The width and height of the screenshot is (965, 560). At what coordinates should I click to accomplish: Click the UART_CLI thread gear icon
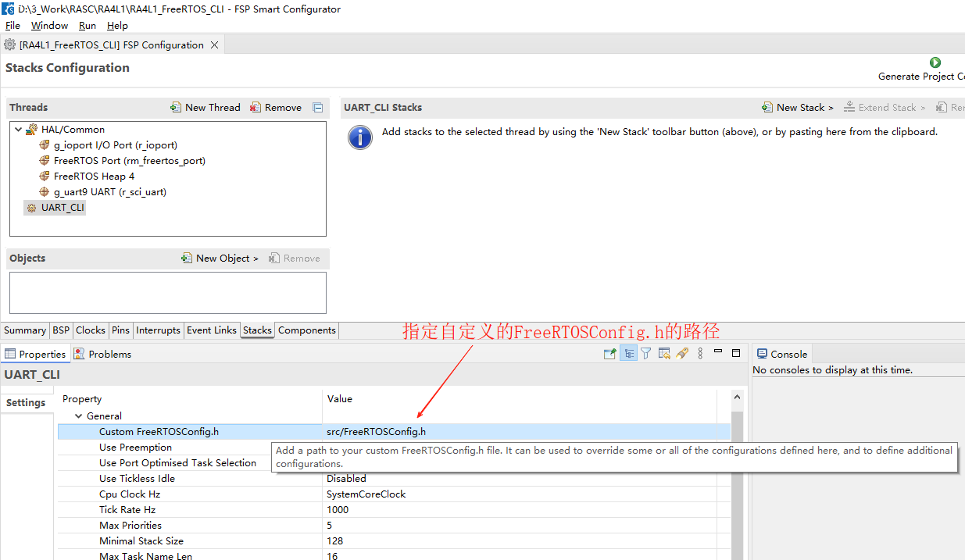pyautogui.click(x=31, y=208)
